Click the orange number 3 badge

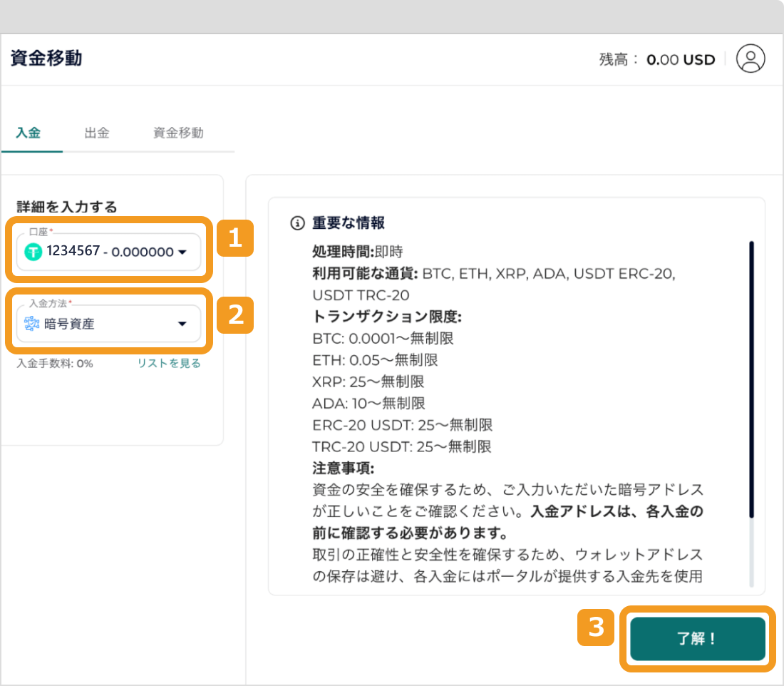(596, 627)
